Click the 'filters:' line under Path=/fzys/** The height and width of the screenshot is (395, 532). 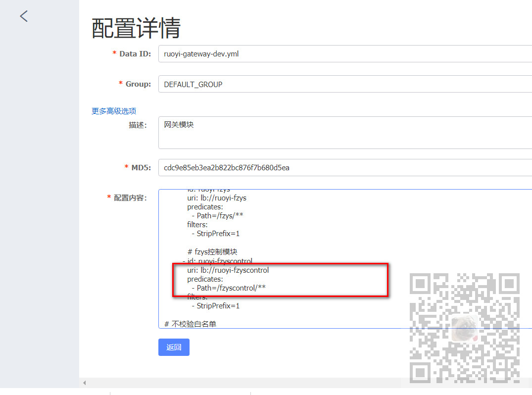[x=197, y=225]
